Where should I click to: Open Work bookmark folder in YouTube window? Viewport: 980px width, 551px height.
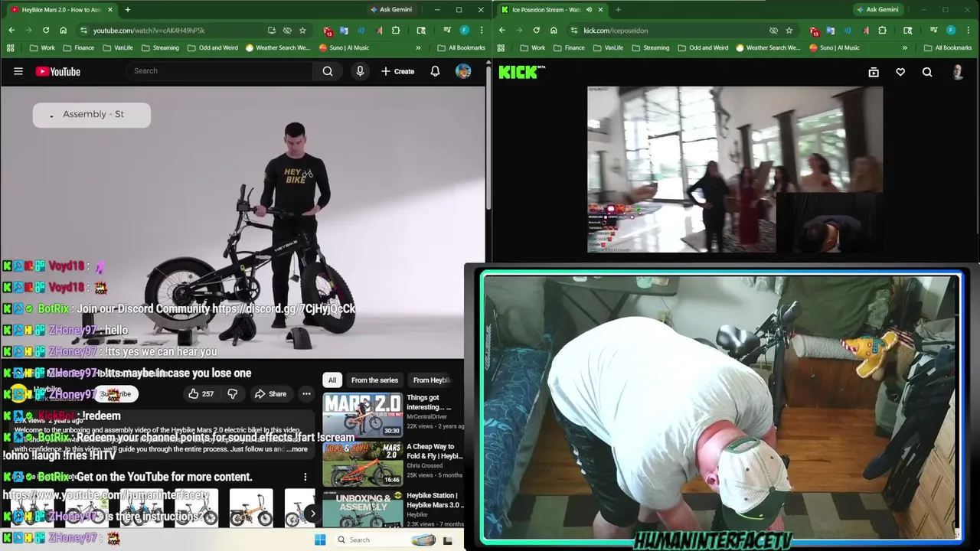pos(42,47)
